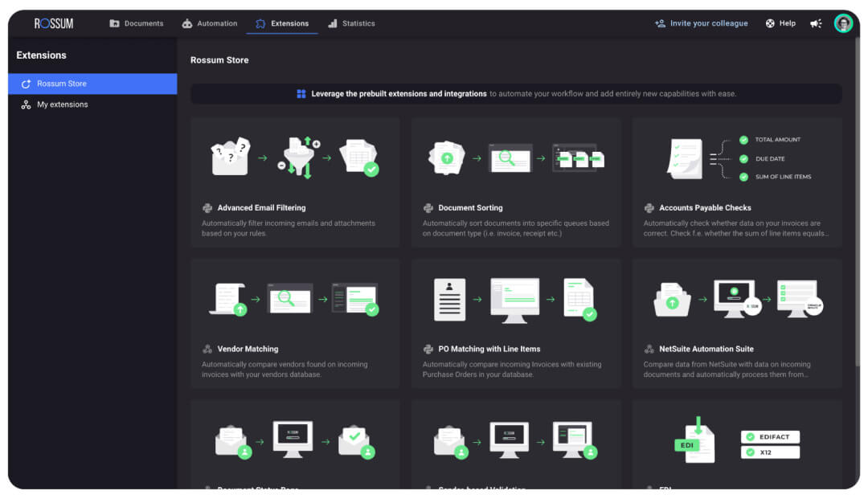Click the illustration above Sender-based Validation

pyautogui.click(x=515, y=441)
